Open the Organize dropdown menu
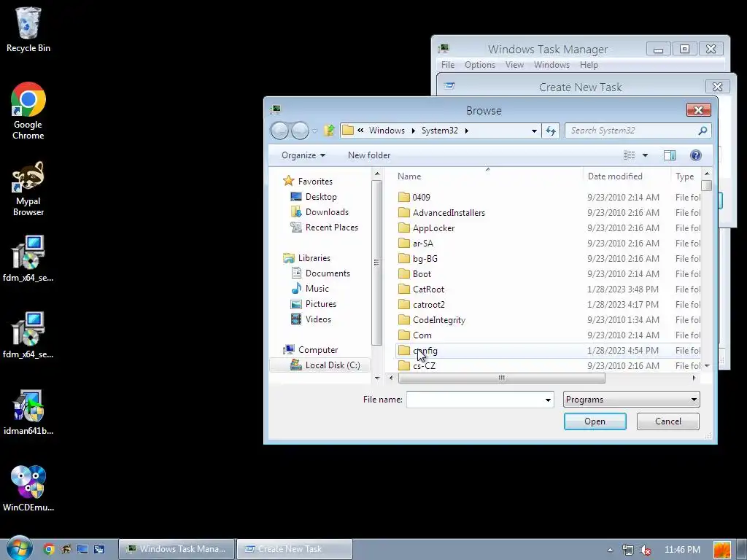This screenshot has height=560, width=747. click(303, 155)
